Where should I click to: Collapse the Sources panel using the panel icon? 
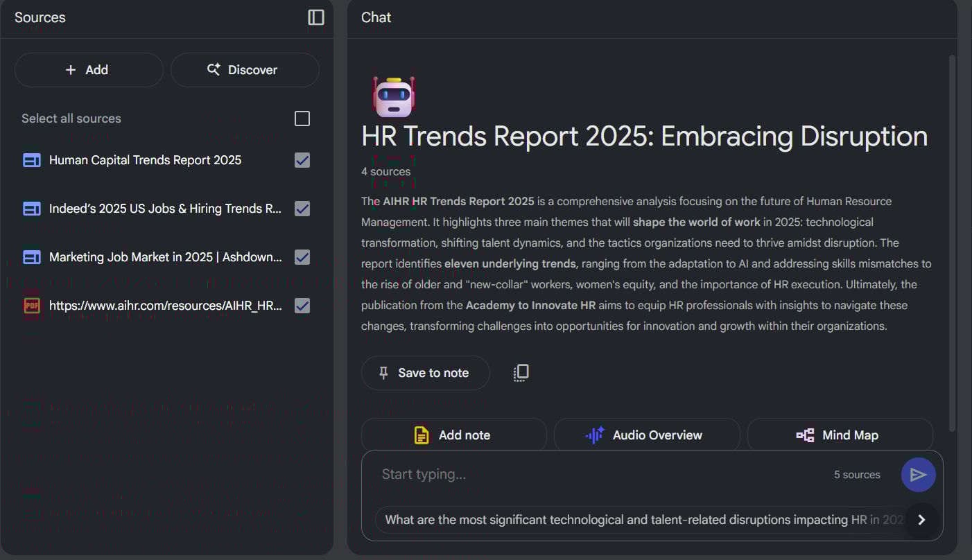tap(316, 17)
